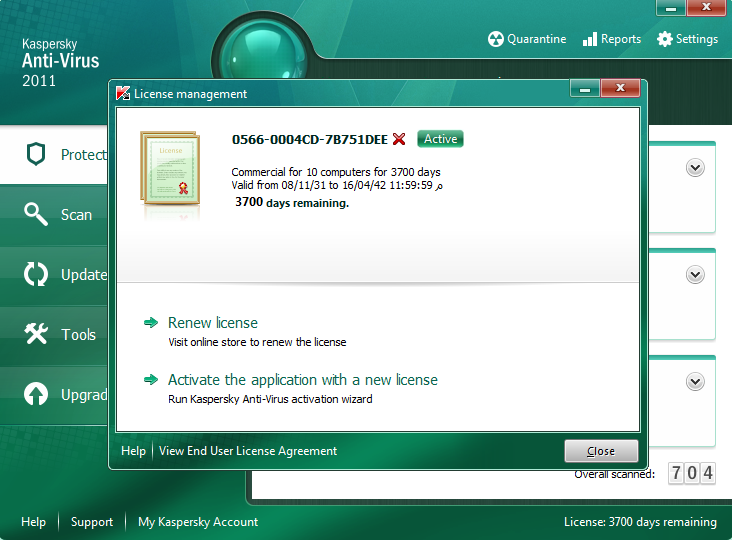This screenshot has width=732, height=540.
Task: Click 'Visit online store to renew' text
Action: pos(257,342)
